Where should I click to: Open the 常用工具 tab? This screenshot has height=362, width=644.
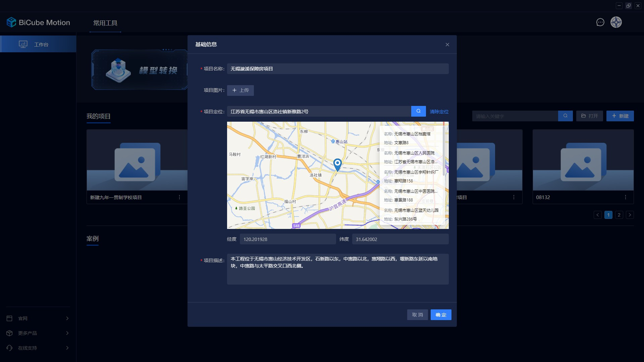tap(105, 23)
